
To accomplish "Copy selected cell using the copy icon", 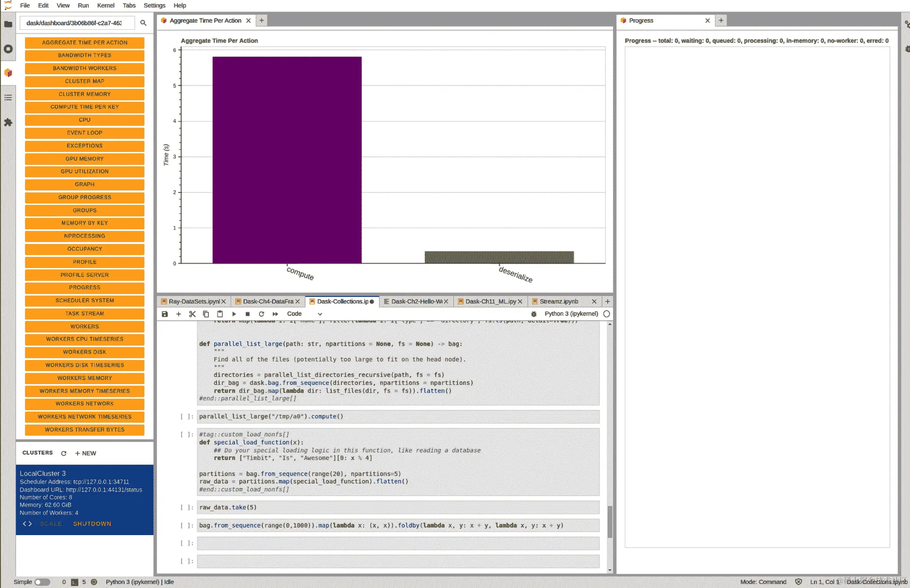I will (206, 314).
